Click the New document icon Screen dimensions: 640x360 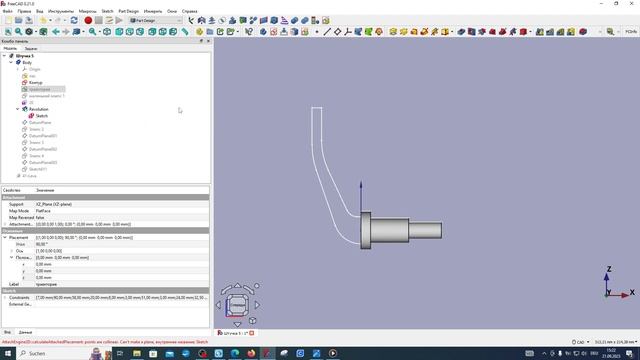[8, 20]
